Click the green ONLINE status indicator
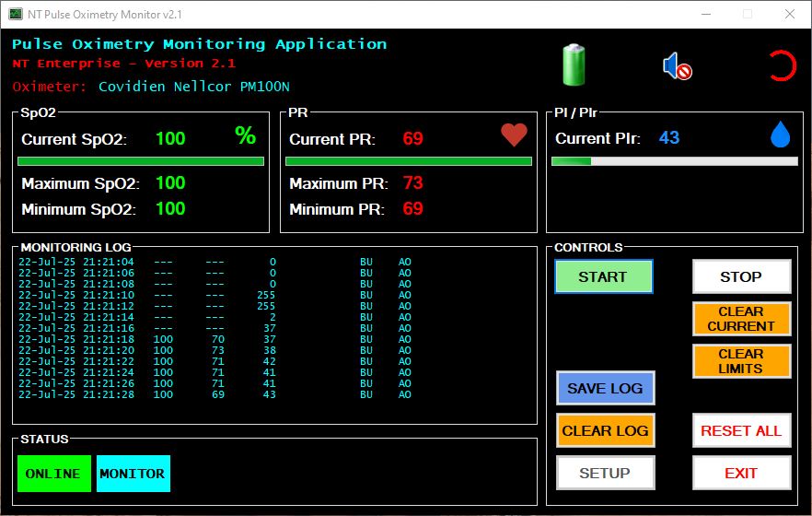This screenshot has height=516, width=812. pyautogui.click(x=53, y=474)
